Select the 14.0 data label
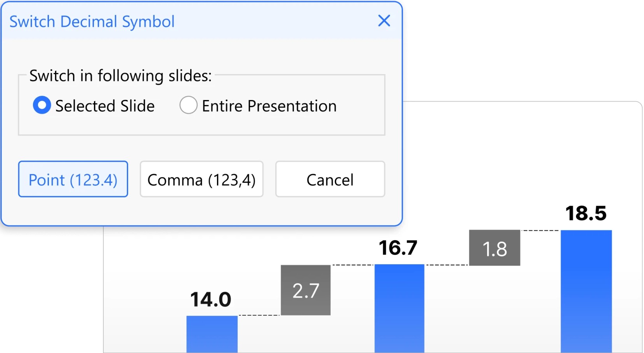644x353 pixels. (x=211, y=299)
